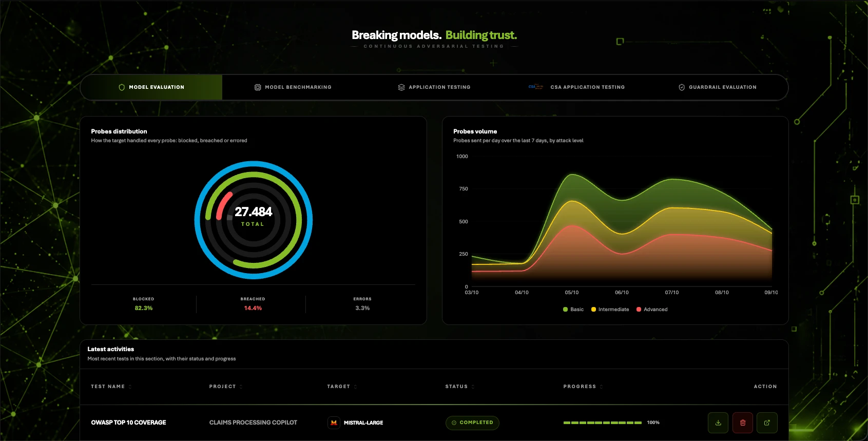The image size is (868, 441).
Task: Sort the table by Progress column
Action: click(x=583, y=387)
